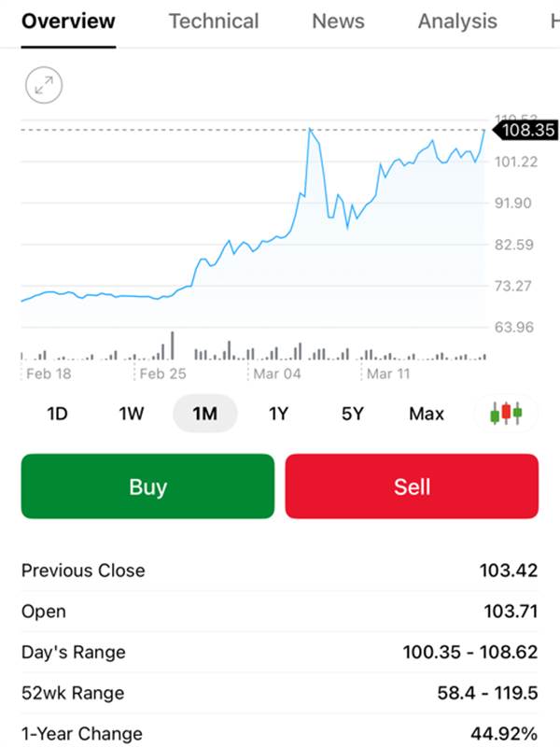Select the 1D time range
The width and height of the screenshot is (560, 747).
tap(58, 414)
